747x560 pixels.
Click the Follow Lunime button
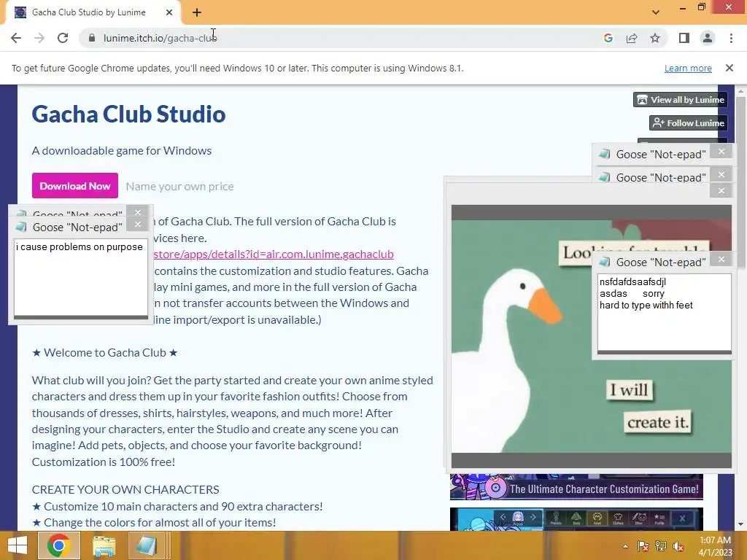click(689, 122)
